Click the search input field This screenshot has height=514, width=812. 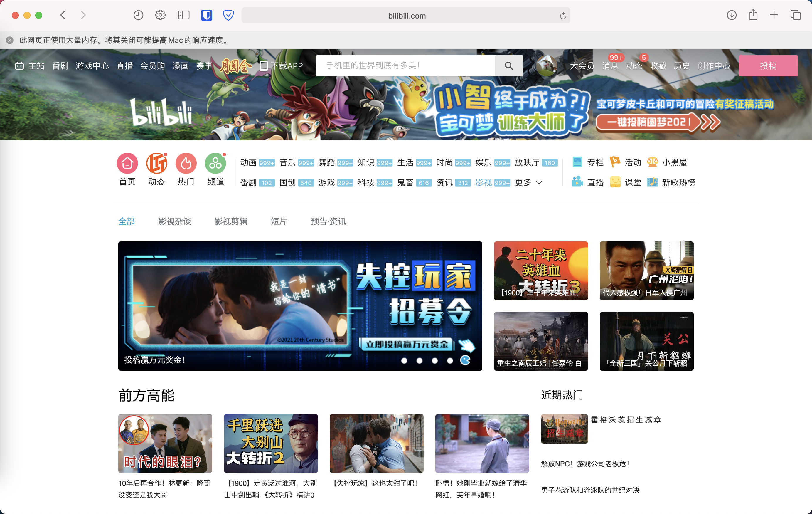(405, 65)
